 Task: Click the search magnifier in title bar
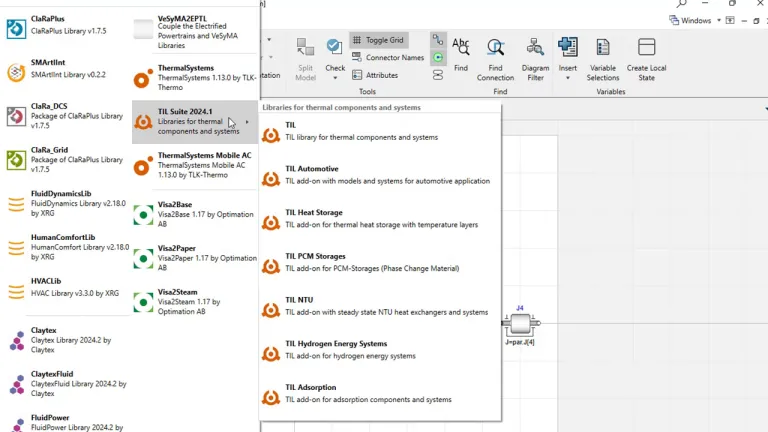681,3
